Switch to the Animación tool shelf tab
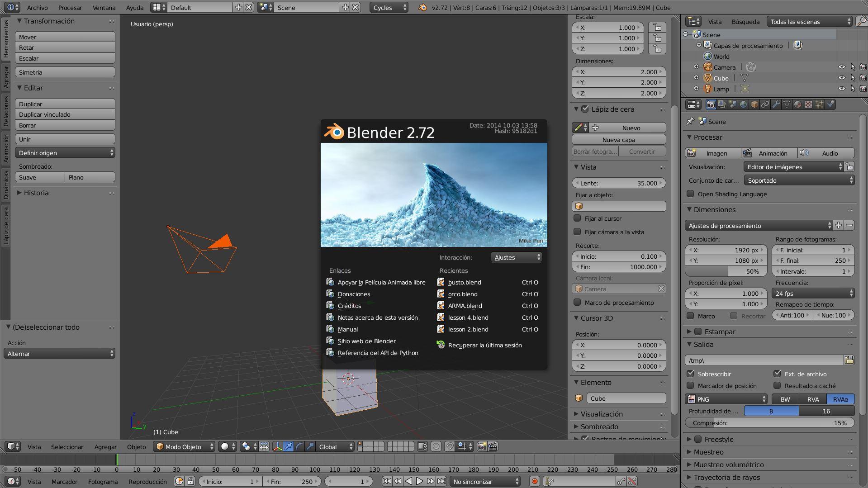 (6, 148)
